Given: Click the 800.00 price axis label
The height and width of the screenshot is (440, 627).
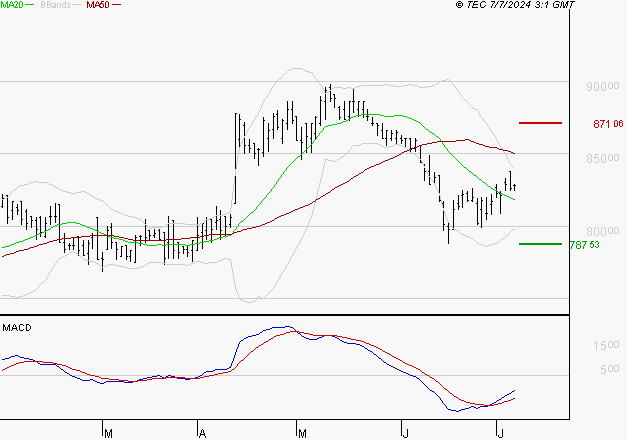Looking at the screenshot, I should [x=603, y=231].
